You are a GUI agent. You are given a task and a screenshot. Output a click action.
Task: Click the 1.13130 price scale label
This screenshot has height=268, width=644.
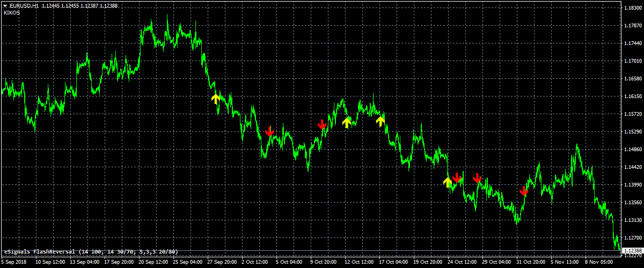[x=633, y=220]
